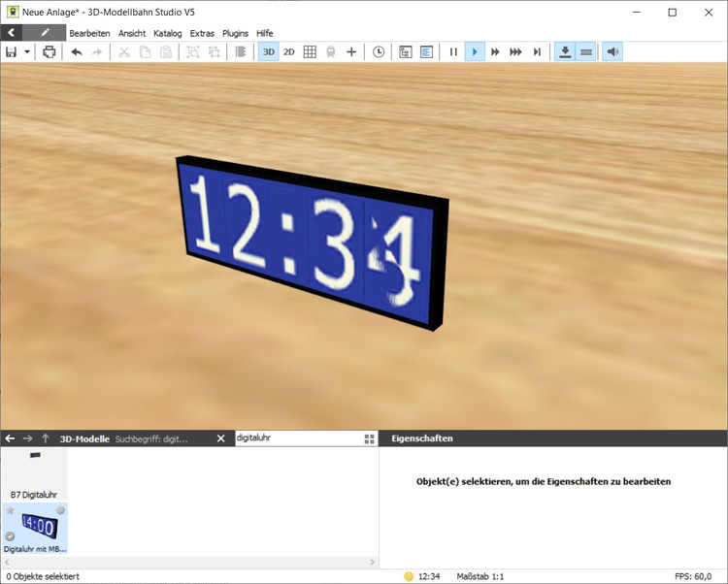This screenshot has height=584, width=728.
Task: Click the pencil edit mode button
Action: pos(45,33)
